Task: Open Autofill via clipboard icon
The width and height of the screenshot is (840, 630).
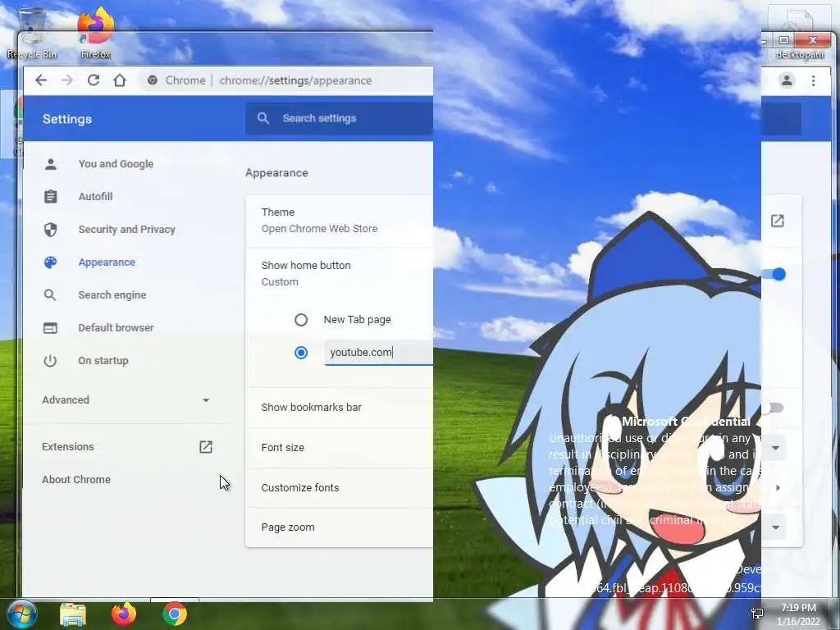Action: tap(50, 197)
